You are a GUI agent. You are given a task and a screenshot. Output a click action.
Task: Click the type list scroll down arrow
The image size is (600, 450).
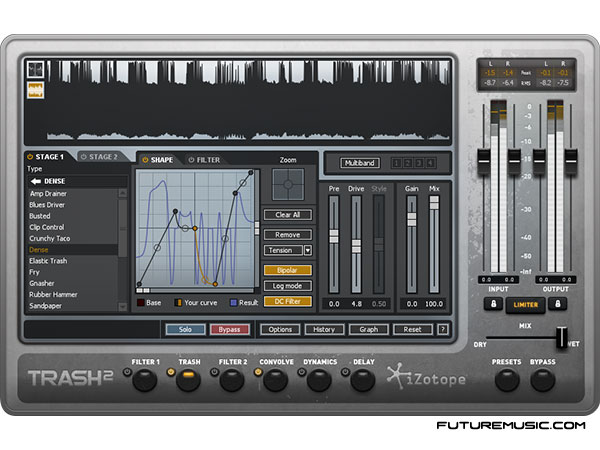122,307
